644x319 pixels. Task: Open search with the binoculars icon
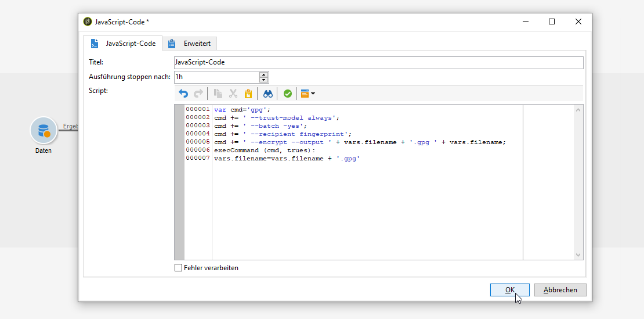[268, 94]
